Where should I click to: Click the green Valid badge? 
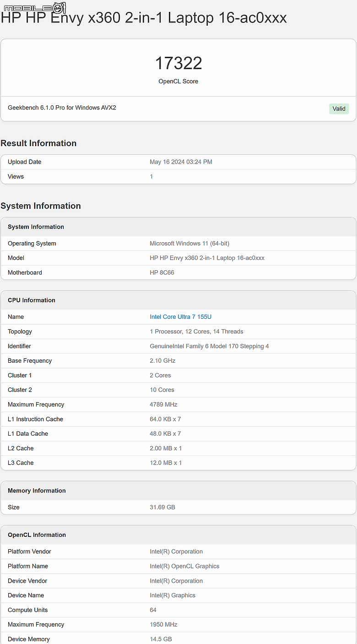tap(339, 109)
